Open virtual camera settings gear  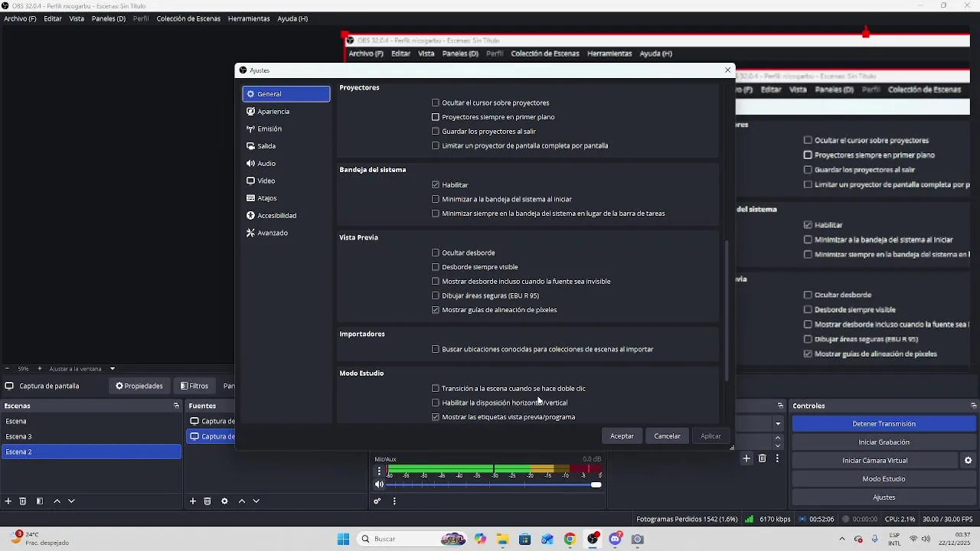[x=968, y=461]
